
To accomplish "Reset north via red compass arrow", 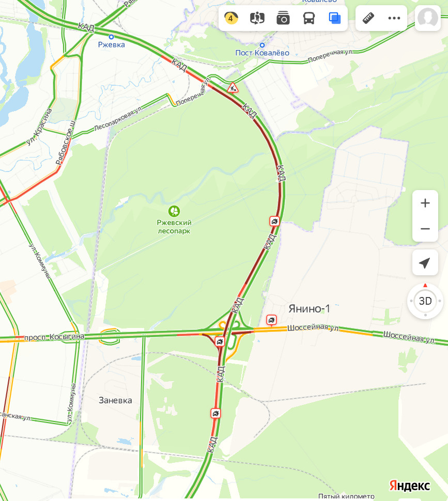I will 425,285.
